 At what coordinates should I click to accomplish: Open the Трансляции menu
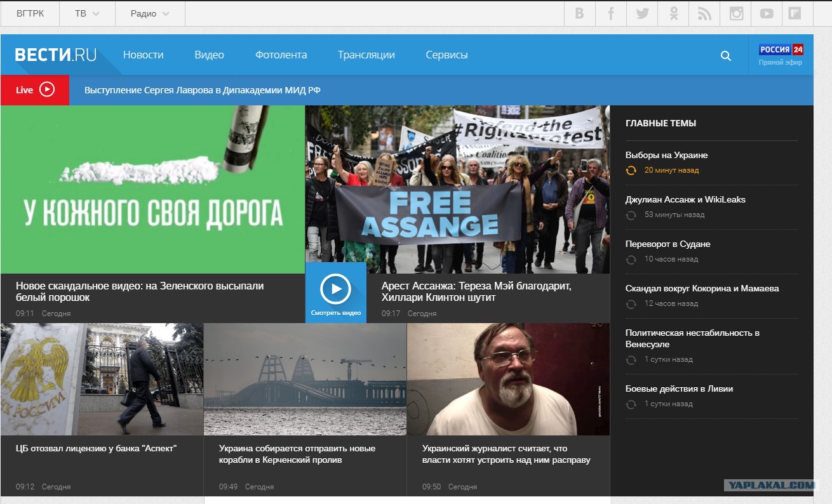(366, 55)
